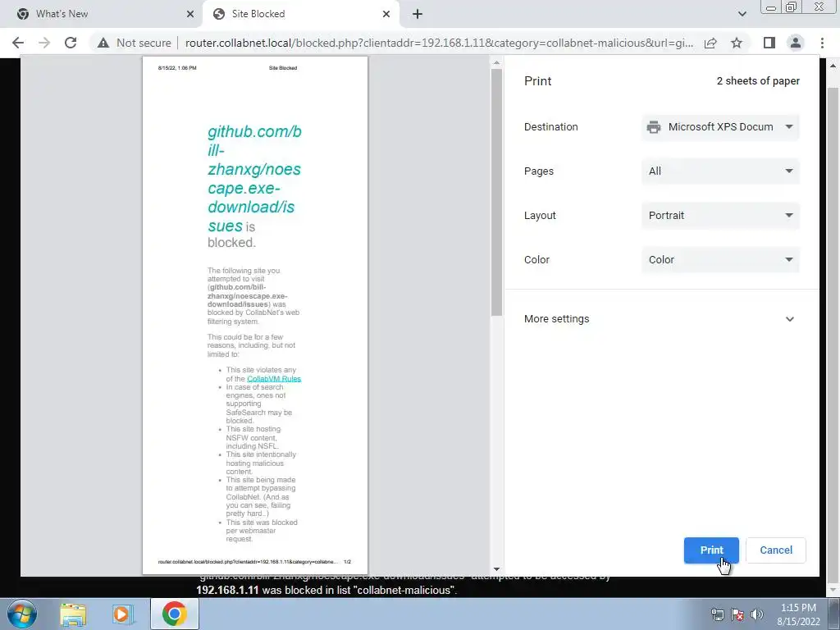The width and height of the screenshot is (840, 630).
Task: Open the tab search chevron
Action: click(742, 14)
